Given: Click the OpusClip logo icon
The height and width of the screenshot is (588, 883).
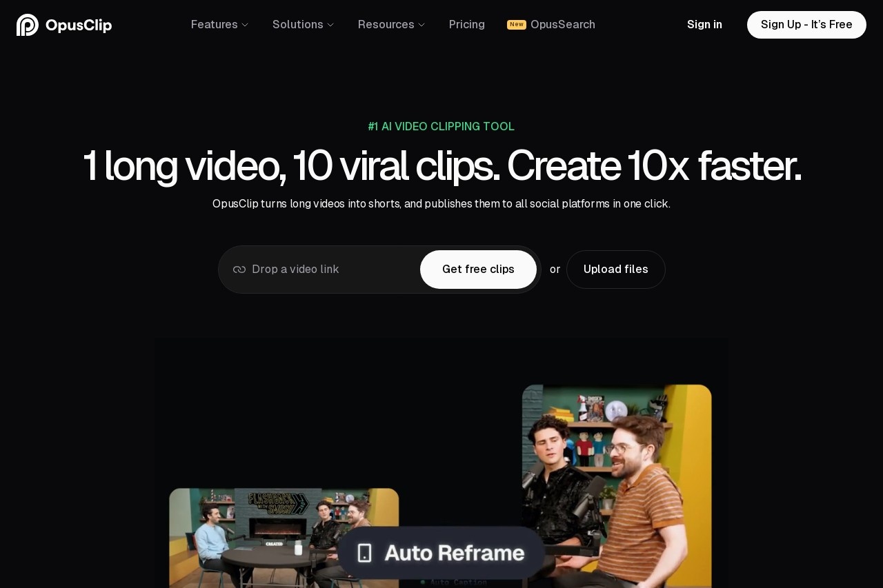Looking at the screenshot, I should (26, 24).
